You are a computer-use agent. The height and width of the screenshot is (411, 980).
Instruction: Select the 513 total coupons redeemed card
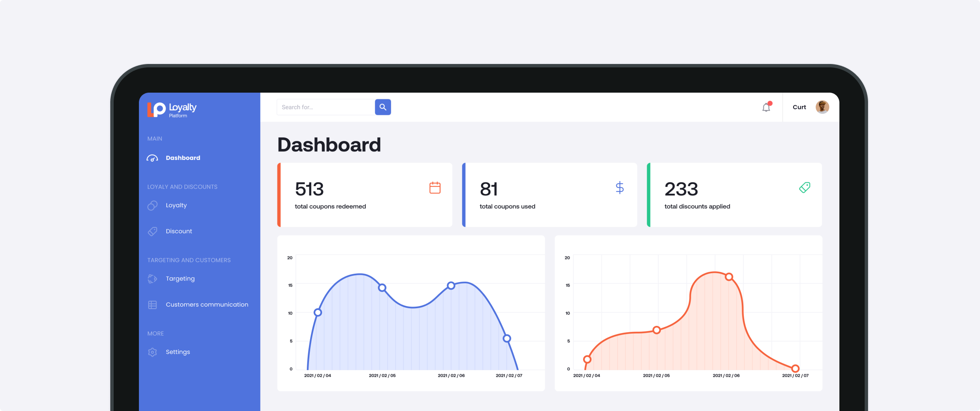coord(365,195)
